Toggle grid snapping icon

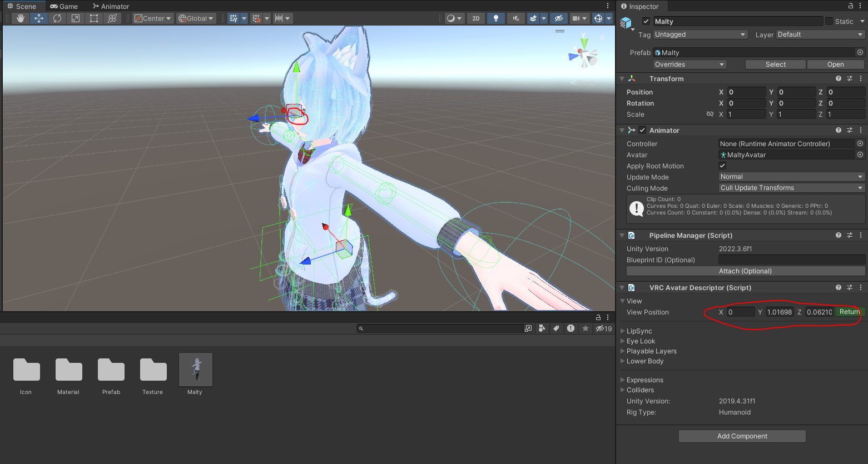pos(234,18)
